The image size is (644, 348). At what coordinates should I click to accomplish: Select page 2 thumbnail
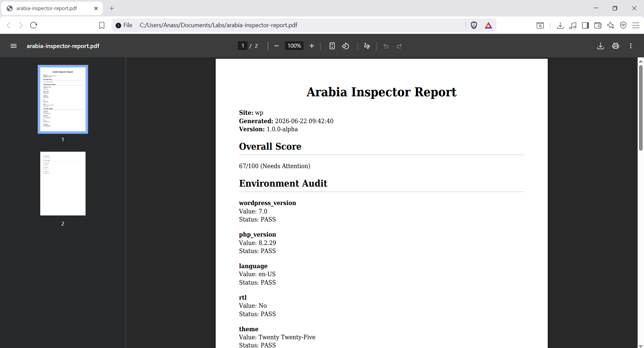63,184
